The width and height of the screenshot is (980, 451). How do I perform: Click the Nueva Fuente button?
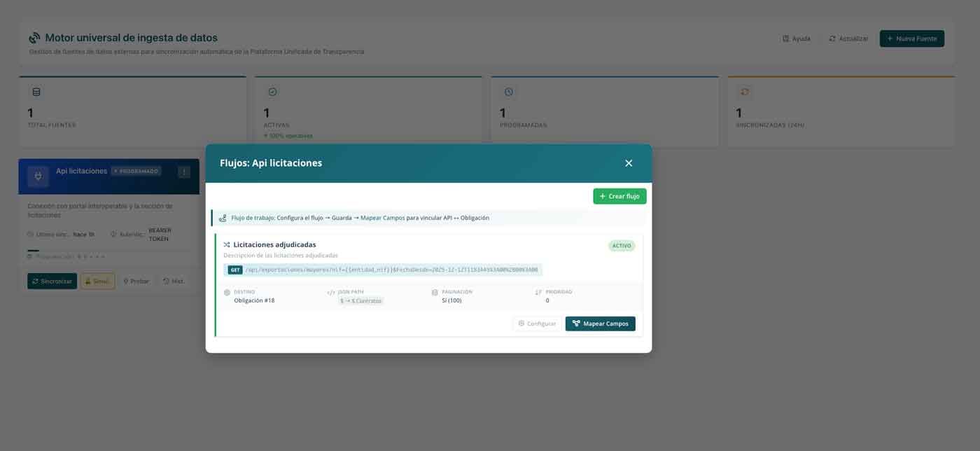pos(911,39)
